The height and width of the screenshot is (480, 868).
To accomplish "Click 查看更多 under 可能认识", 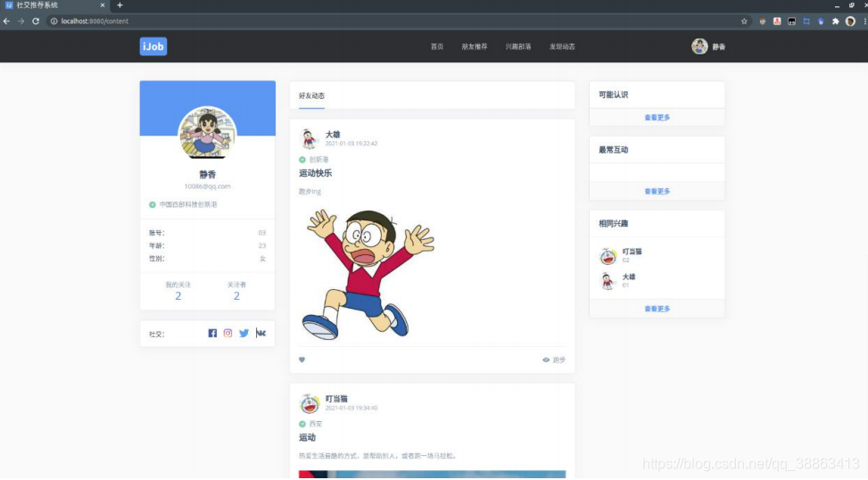I will click(657, 118).
